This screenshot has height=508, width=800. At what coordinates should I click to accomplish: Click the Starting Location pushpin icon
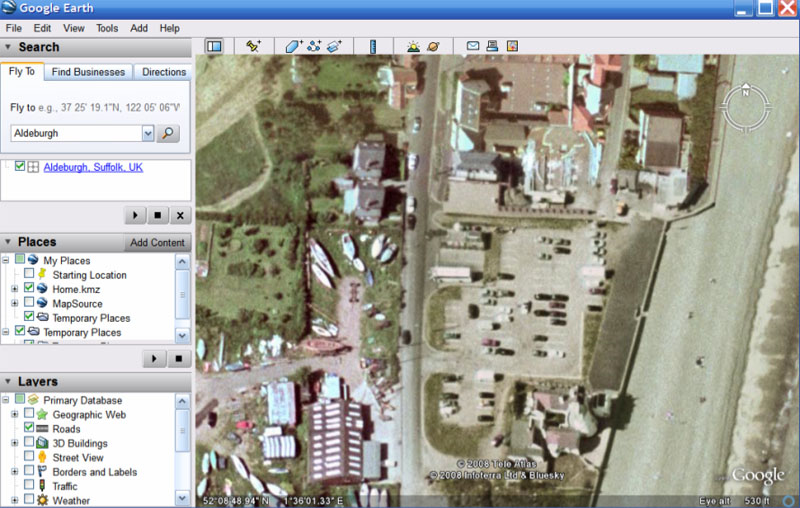[x=42, y=274]
